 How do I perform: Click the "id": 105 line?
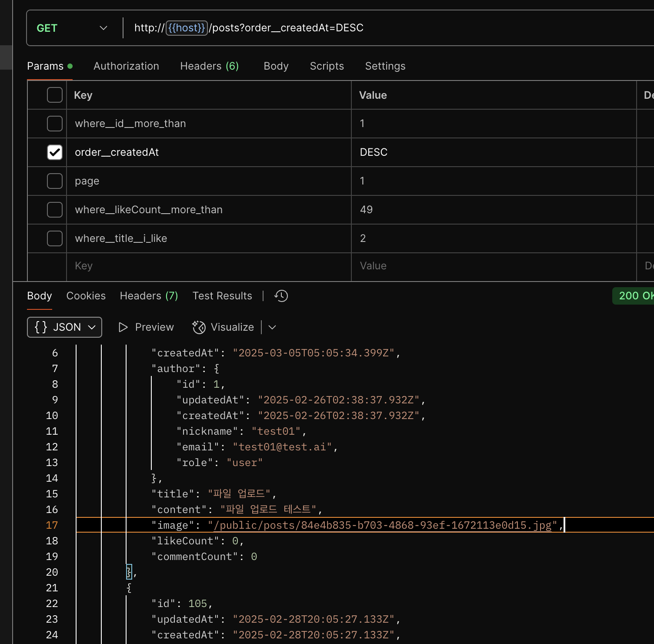coord(182,604)
